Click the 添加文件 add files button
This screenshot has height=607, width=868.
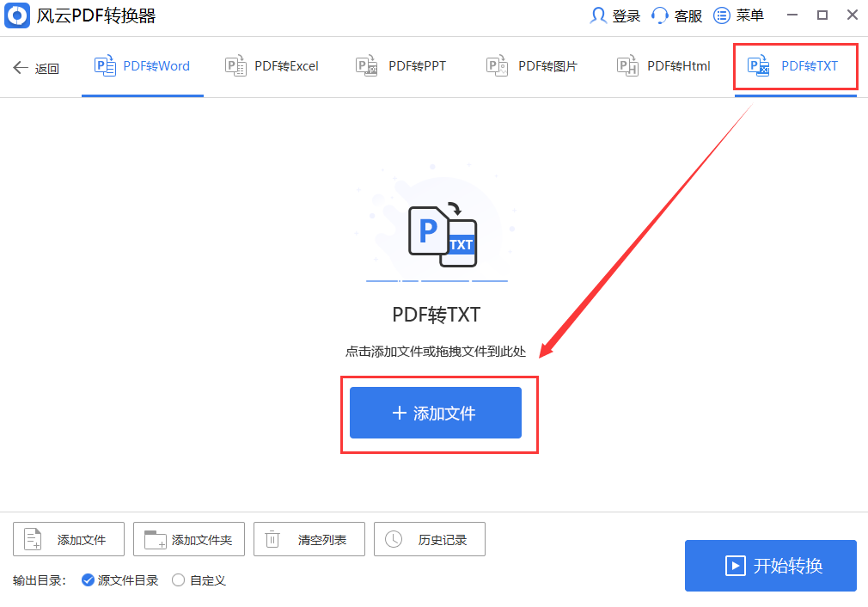[436, 413]
